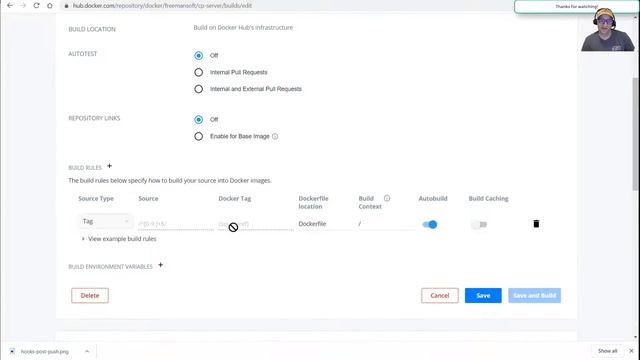
Task: Click the hooks-post-push.png file icon
Action: [x=12, y=351]
